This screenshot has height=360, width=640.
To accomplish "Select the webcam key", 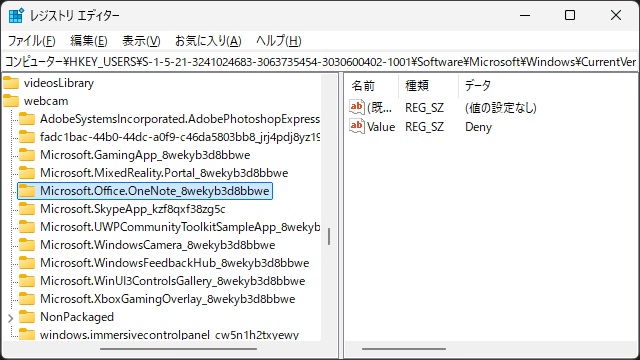I will pos(46,101).
